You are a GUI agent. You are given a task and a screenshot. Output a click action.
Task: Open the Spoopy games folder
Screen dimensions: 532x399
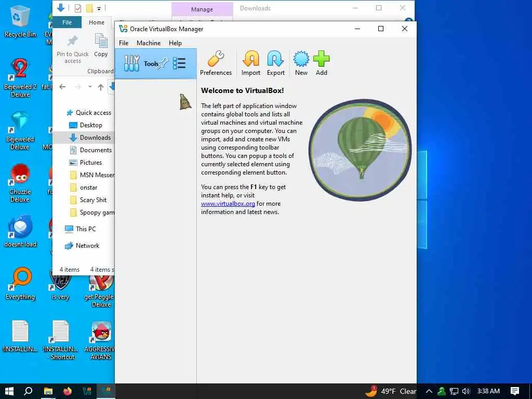[x=91, y=212]
